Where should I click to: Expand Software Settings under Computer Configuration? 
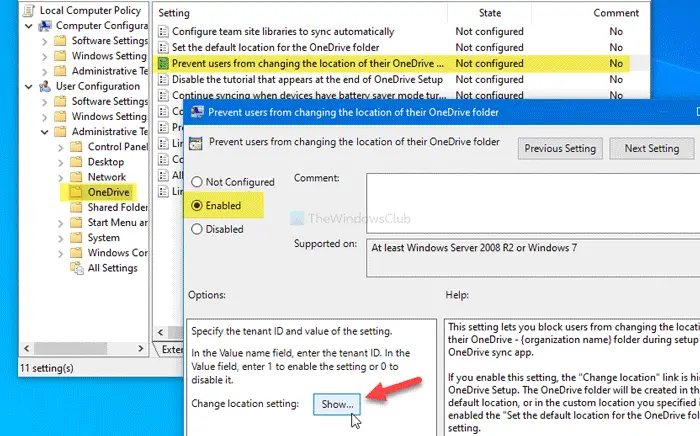(45, 42)
